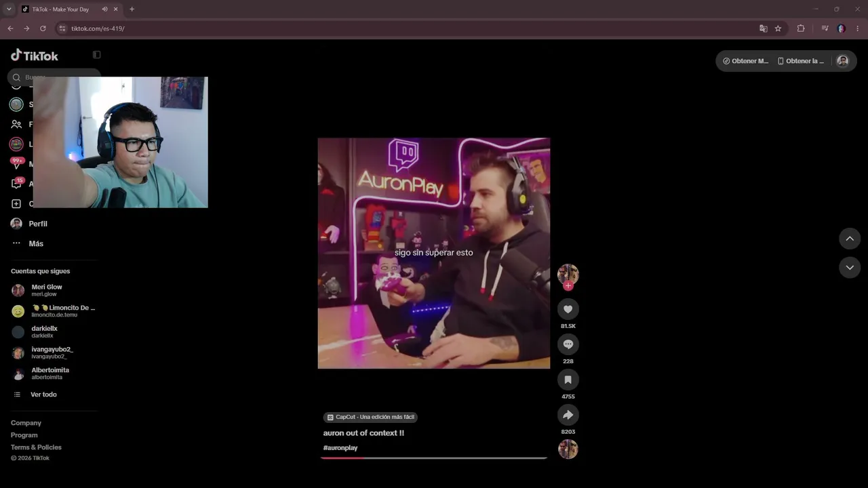The image size is (868, 488).
Task: Click the © 2026 TikTok footer text
Action: [31, 458]
